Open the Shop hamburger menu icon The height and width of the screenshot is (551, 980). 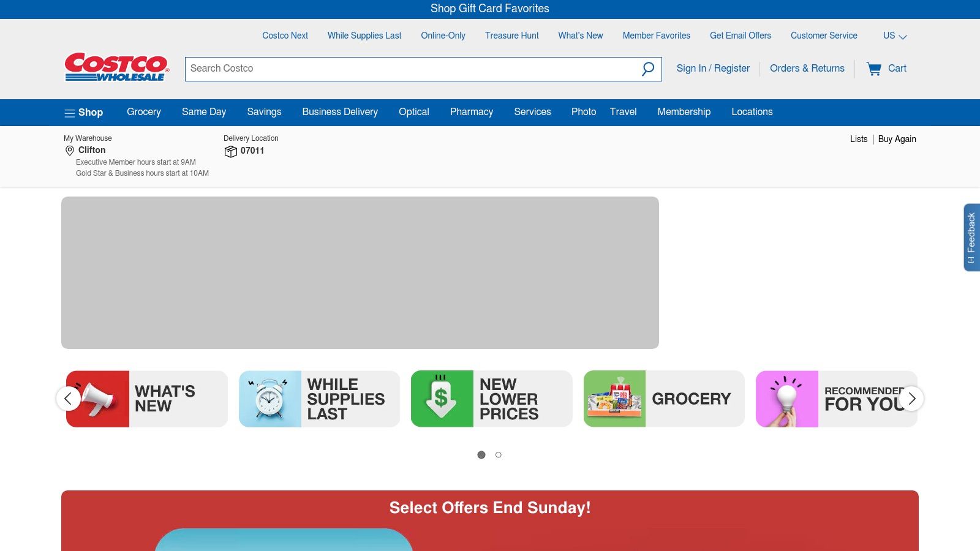coord(70,113)
